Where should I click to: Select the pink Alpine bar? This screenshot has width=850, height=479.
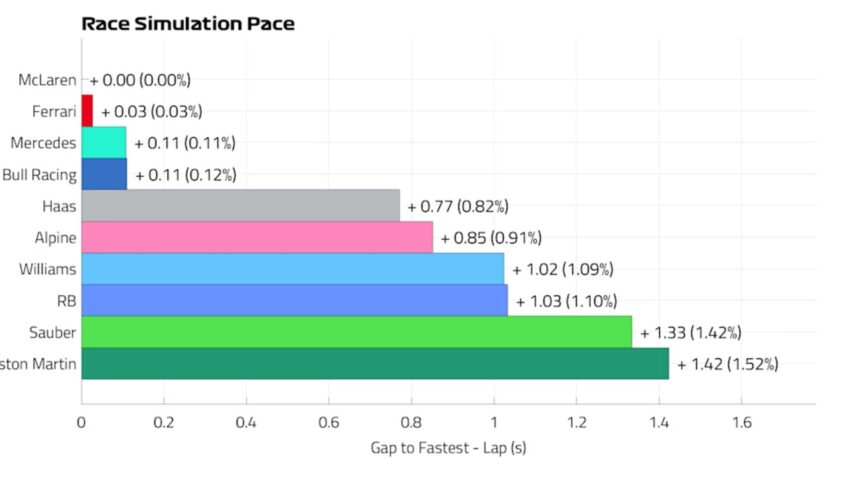(x=257, y=238)
